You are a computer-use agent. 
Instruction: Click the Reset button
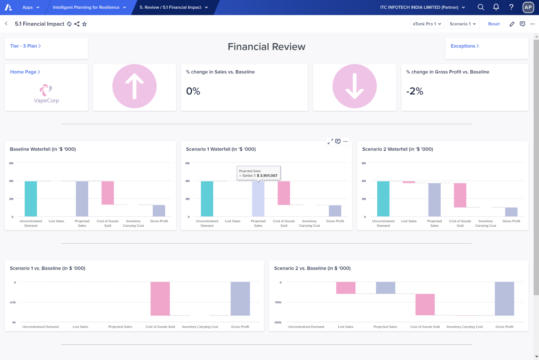point(494,24)
